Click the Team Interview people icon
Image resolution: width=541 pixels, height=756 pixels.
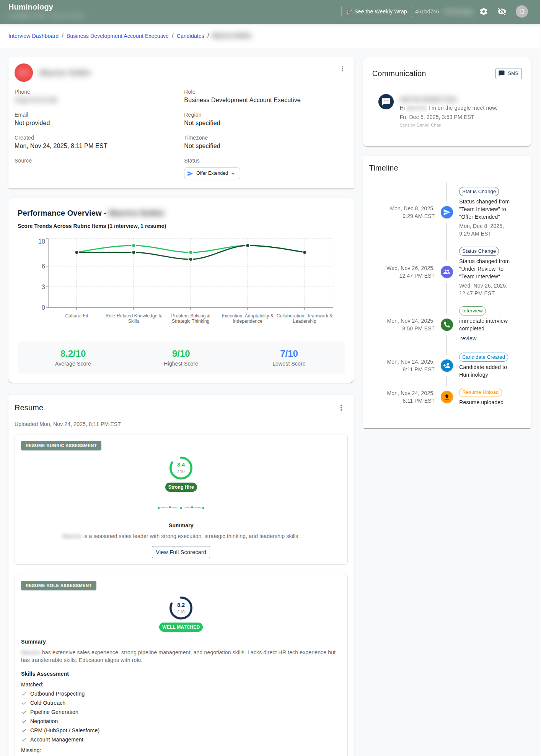446,272
